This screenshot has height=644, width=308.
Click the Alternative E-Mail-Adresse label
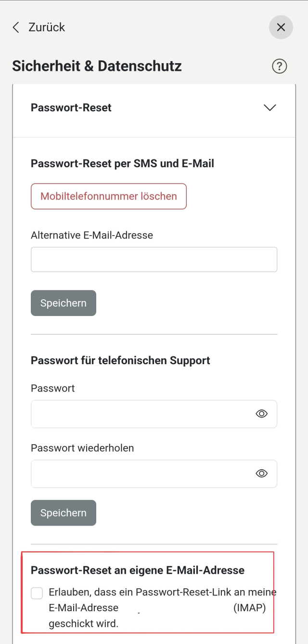pyautogui.click(x=92, y=236)
